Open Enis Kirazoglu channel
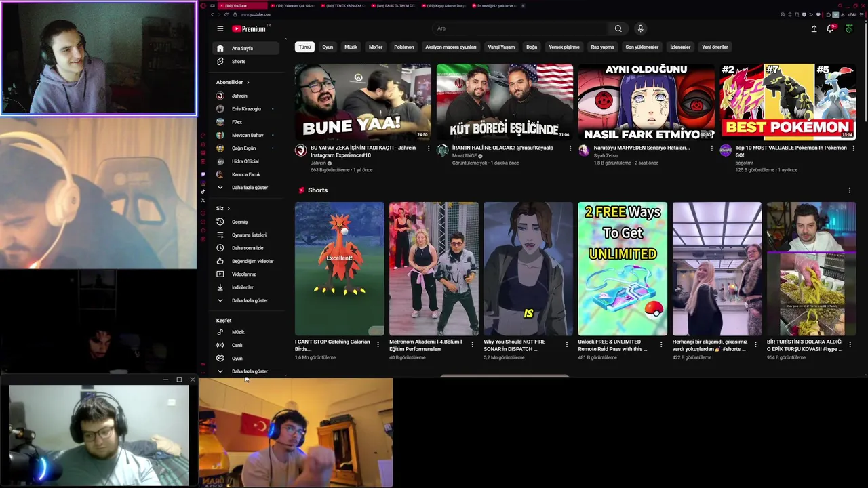The image size is (868, 488). [x=245, y=108]
